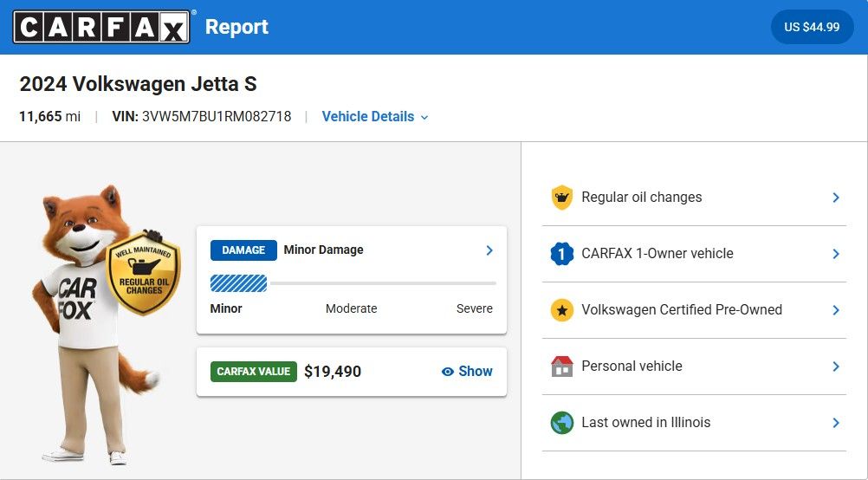Click the damage severity bar's striped segment
Viewport: 868px width, 480px height.
click(x=238, y=283)
